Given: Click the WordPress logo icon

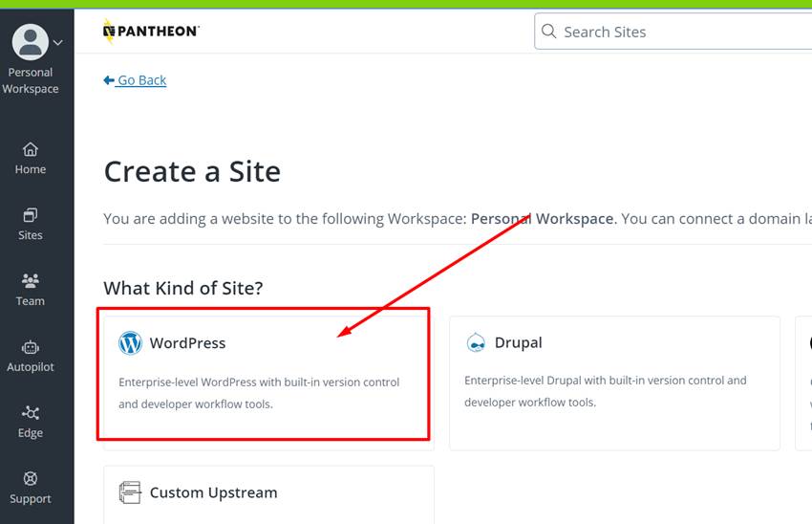Looking at the screenshot, I should pos(130,343).
